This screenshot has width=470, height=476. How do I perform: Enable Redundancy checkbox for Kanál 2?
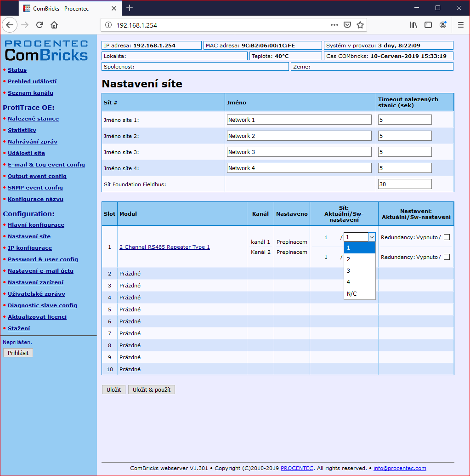pyautogui.click(x=447, y=257)
